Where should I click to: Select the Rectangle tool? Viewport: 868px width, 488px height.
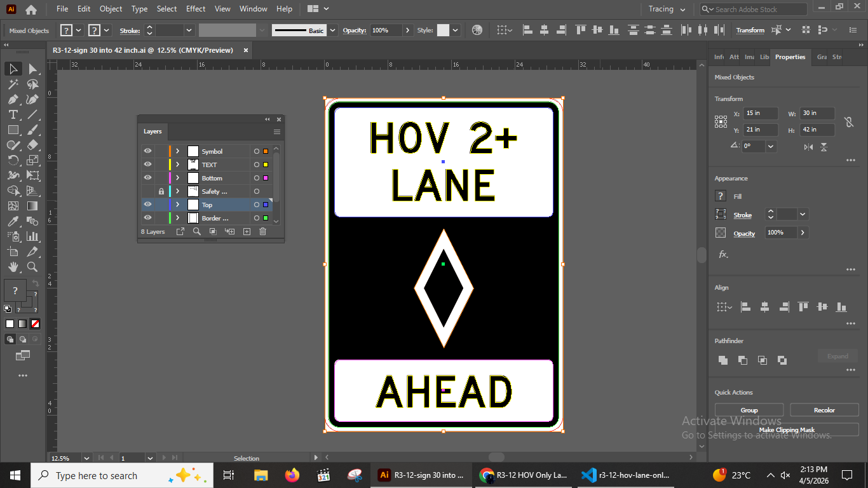[13, 128]
